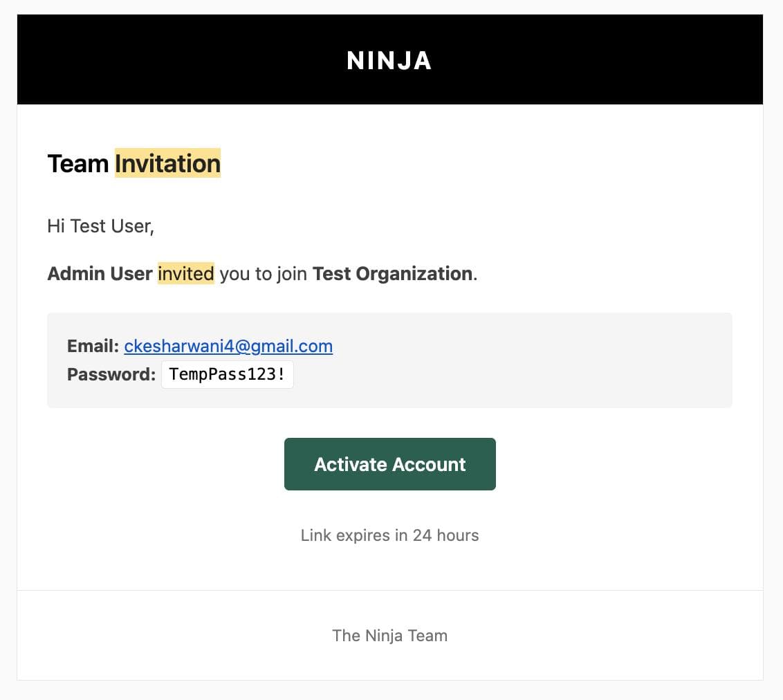Click the 'Email:' label

(93, 346)
